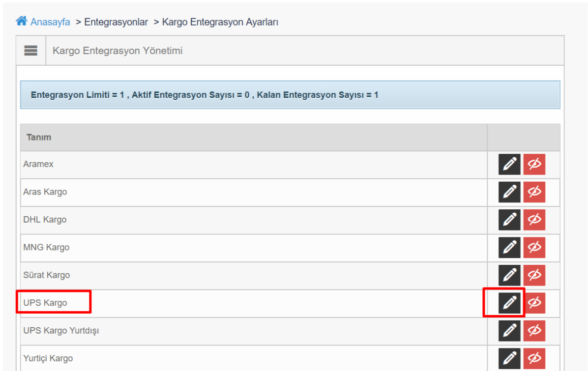This screenshot has width=588, height=371.
Task: Select the Entegrasyon Limiti info banner text
Action: tap(205, 95)
